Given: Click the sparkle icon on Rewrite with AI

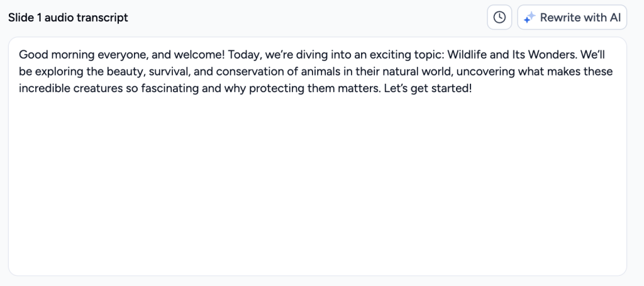Looking at the screenshot, I should pyautogui.click(x=530, y=18).
